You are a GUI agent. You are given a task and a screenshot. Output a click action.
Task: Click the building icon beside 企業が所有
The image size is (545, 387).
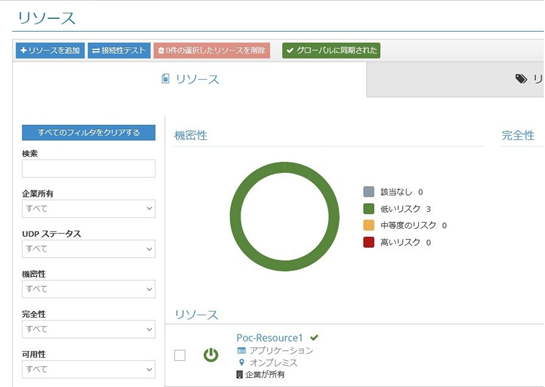pos(239,374)
